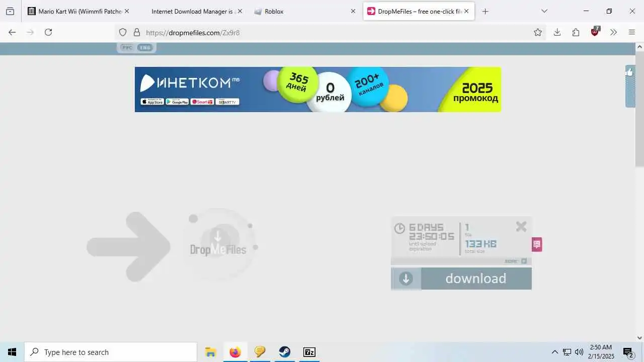Screen dimensions: 644x362
Task: Click the '6 DAYS' expiration countdown text
Action: (x=426, y=227)
